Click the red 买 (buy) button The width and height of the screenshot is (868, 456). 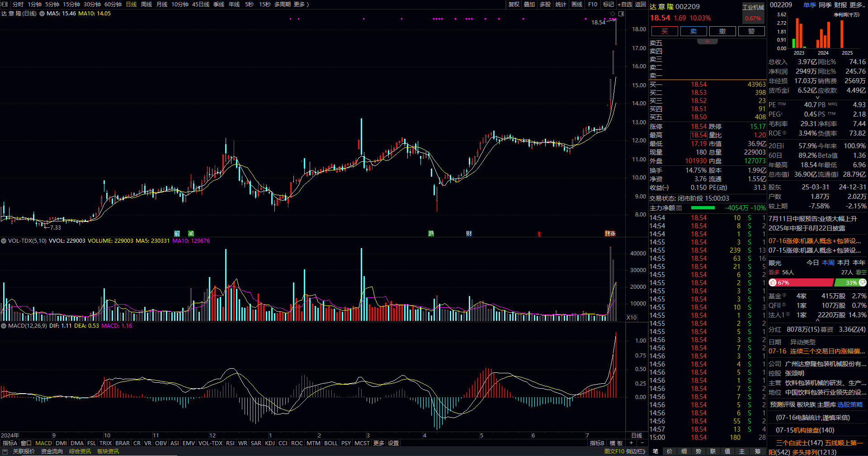tap(664, 31)
